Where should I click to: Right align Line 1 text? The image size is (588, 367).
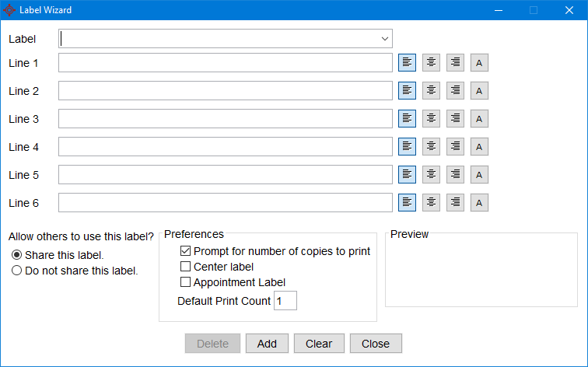pyautogui.click(x=456, y=63)
